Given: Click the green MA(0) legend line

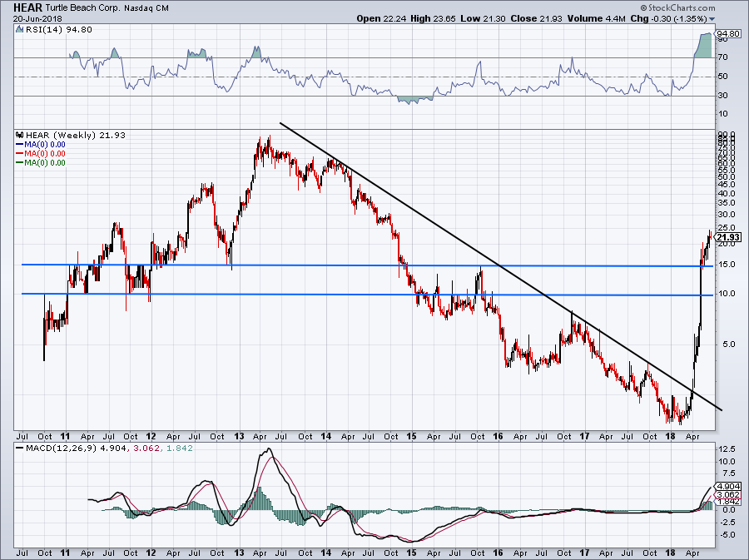Looking at the screenshot, I should coord(19,162).
